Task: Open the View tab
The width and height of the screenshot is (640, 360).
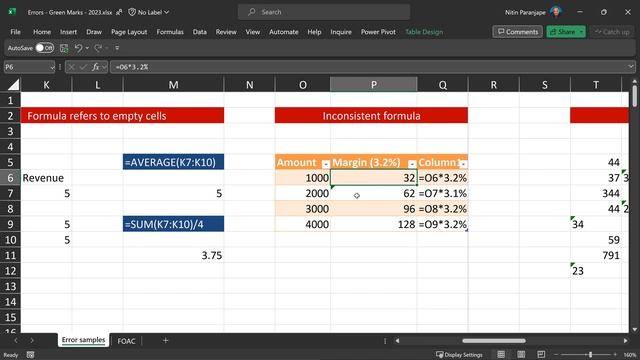Action: pos(253,32)
